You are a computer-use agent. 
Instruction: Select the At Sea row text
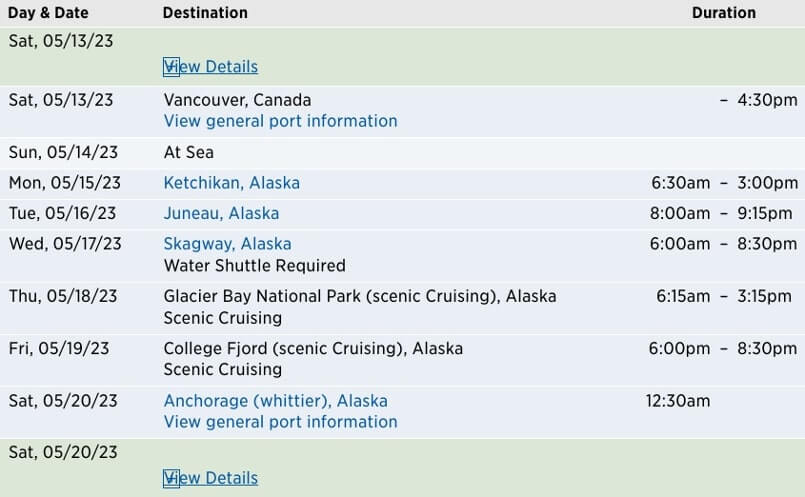click(x=189, y=153)
